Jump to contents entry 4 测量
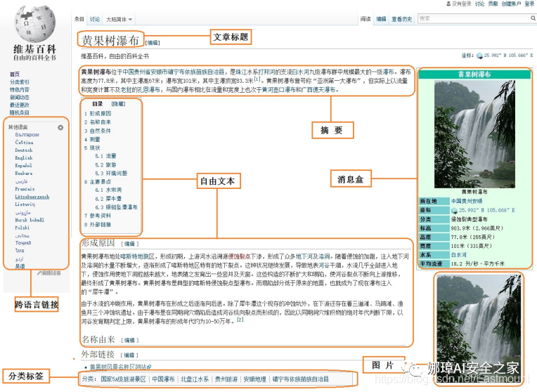The height and width of the screenshot is (392, 537). click(x=92, y=139)
